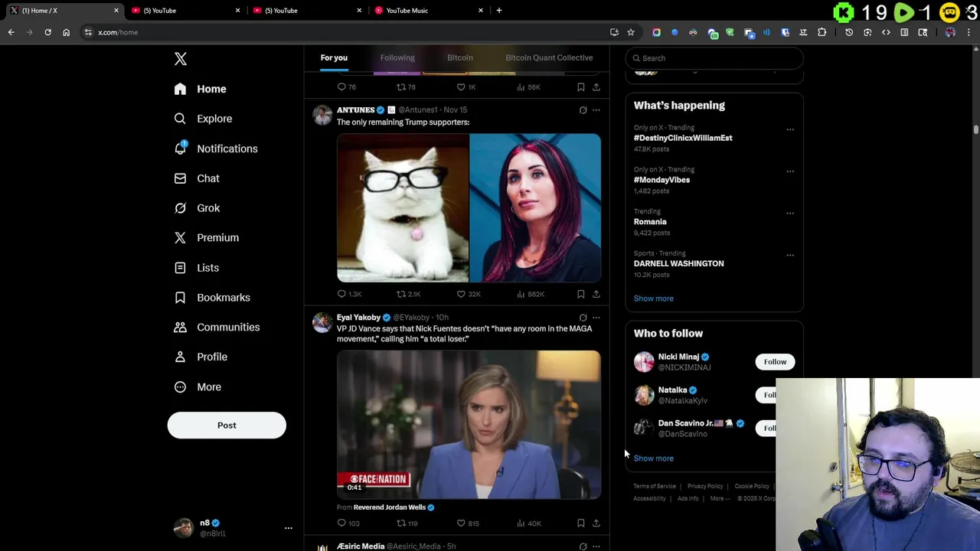Open Grok explain icon on Eyal Yakoby post

tap(583, 318)
